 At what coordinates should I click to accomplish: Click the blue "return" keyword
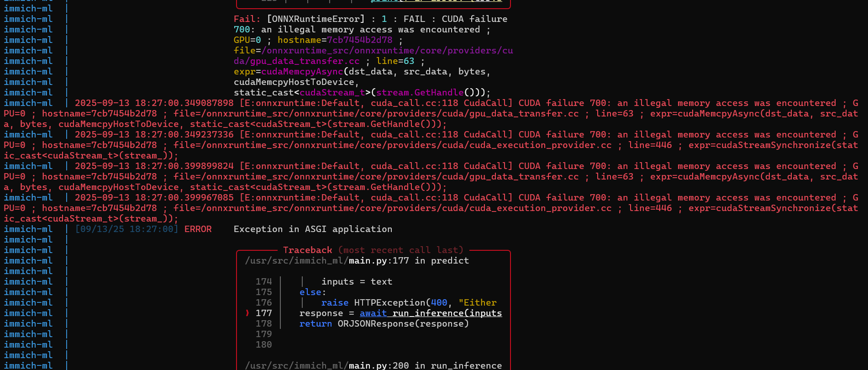[x=316, y=323]
